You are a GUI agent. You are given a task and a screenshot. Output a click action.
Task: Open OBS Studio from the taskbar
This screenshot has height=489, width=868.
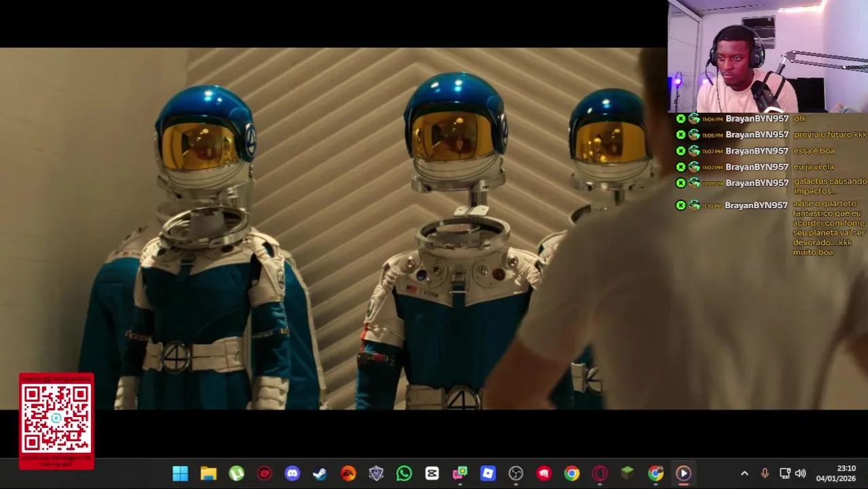pos(516,473)
